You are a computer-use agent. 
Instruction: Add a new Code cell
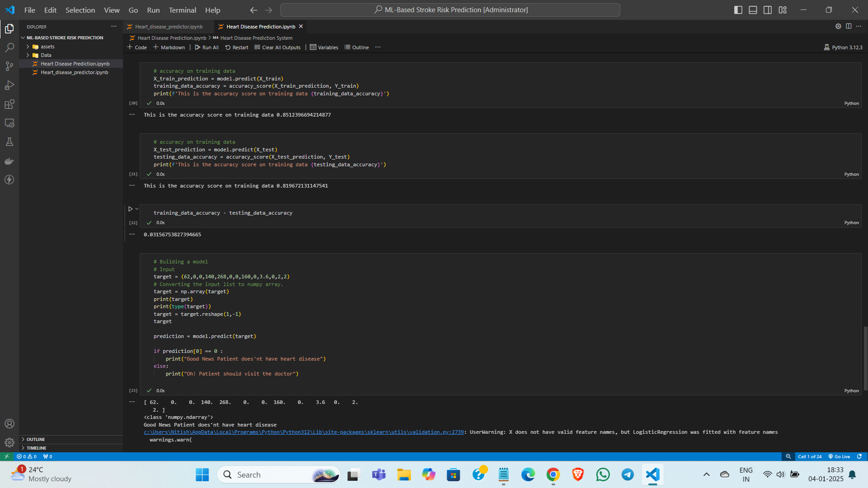click(x=137, y=47)
